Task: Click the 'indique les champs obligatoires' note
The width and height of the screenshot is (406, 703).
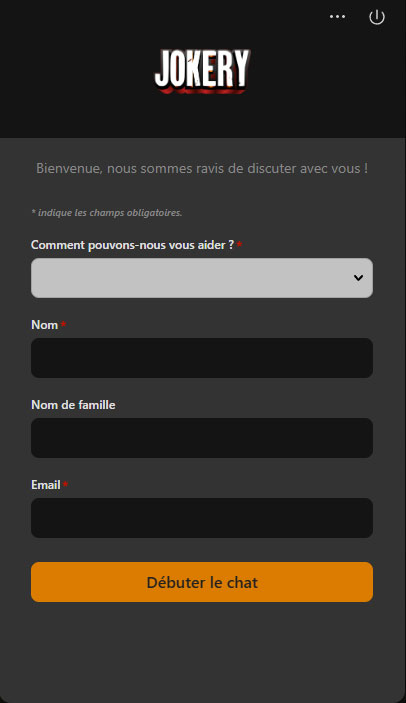Action: click(x=107, y=213)
